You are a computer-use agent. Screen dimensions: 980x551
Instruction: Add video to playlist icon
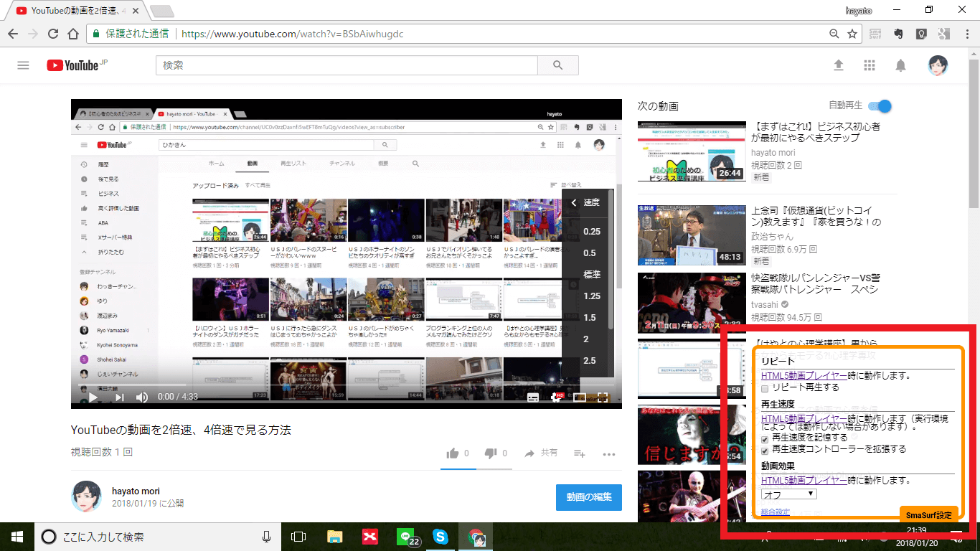[x=580, y=453]
